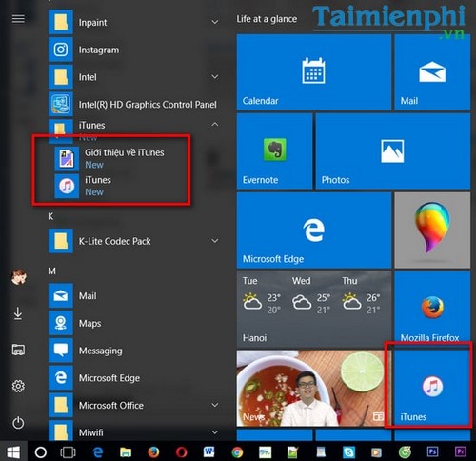Click the Windows Start button
The image size is (476, 461).
click(x=13, y=451)
